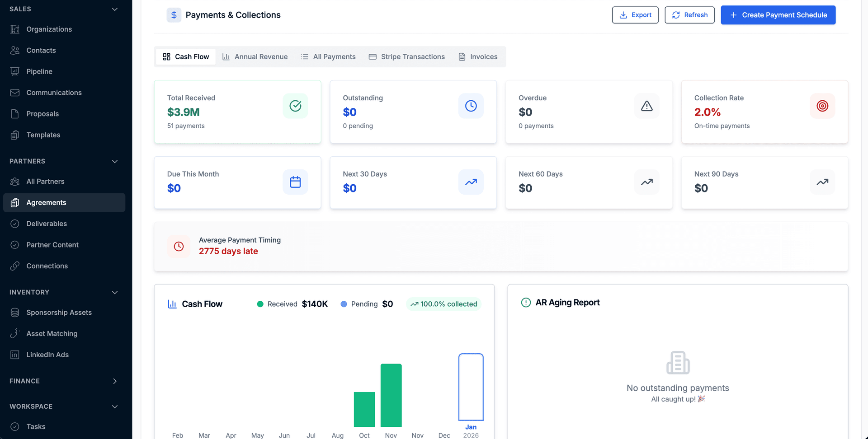The height and width of the screenshot is (439, 868).
Task: Select the Organizations icon in the sidebar
Action: tap(15, 29)
